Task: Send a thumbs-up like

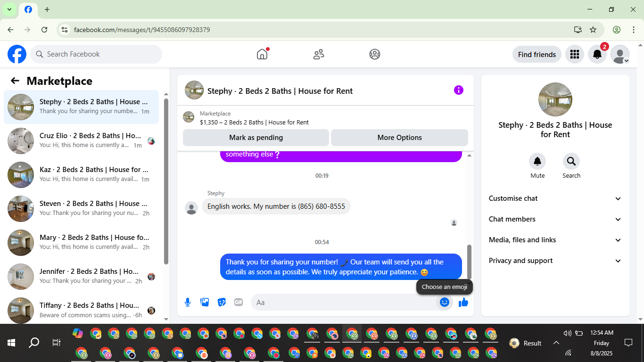Action: tap(463, 302)
